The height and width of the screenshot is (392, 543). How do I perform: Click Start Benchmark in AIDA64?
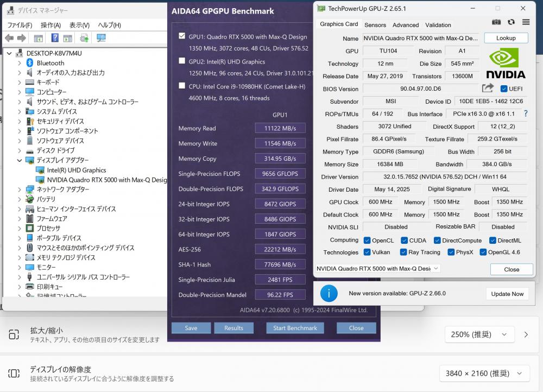(295, 328)
